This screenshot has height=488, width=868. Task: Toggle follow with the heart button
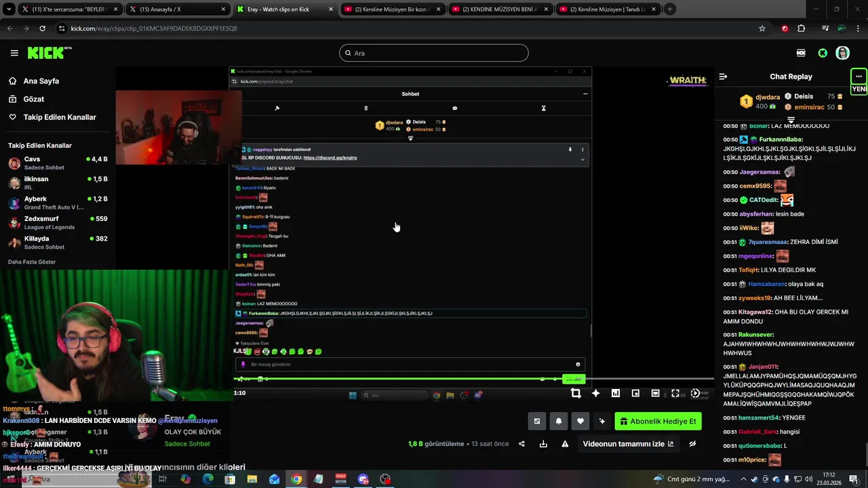tap(580, 421)
